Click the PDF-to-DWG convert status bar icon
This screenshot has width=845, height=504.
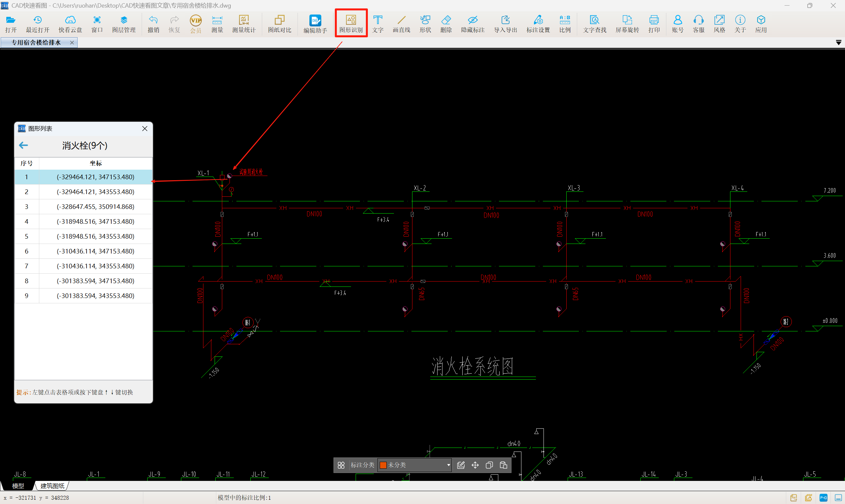[x=823, y=498]
